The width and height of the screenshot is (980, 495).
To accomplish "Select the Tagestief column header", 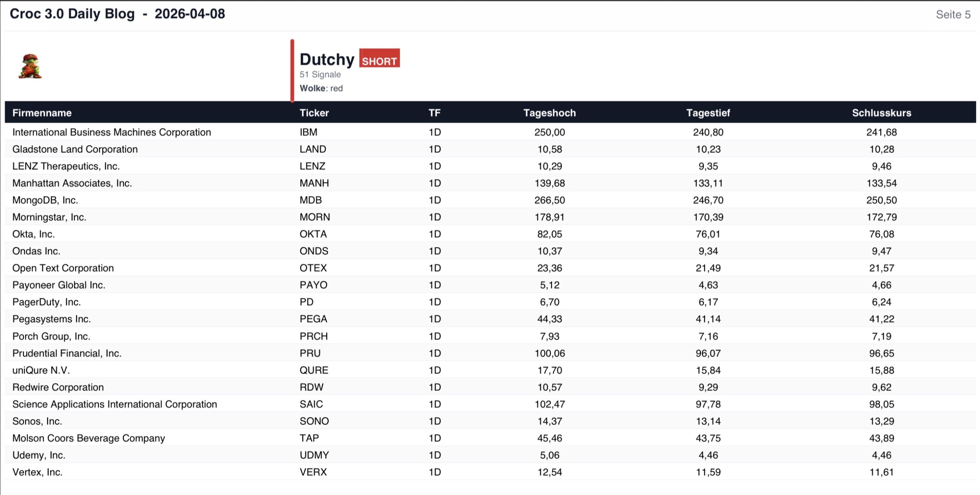I will tap(708, 113).
